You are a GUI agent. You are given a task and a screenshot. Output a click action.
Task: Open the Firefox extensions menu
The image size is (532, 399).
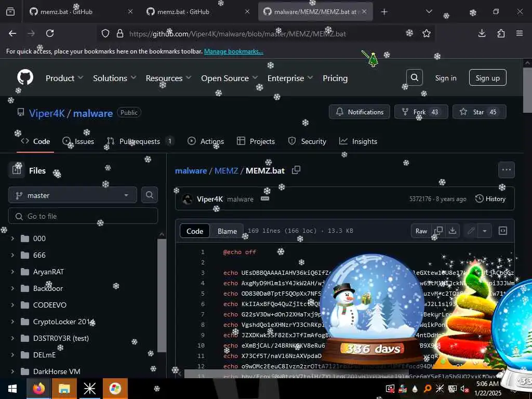tap(501, 33)
